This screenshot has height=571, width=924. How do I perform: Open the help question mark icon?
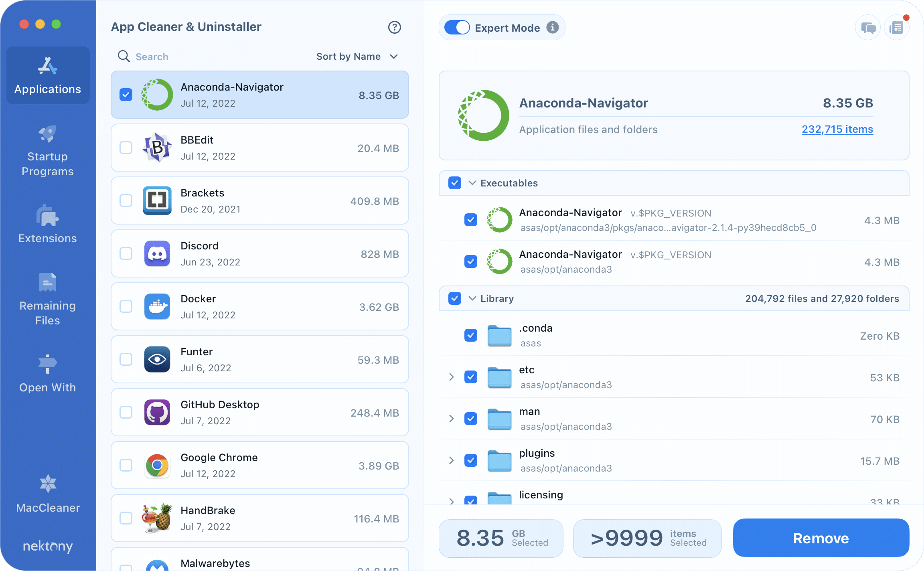[394, 27]
